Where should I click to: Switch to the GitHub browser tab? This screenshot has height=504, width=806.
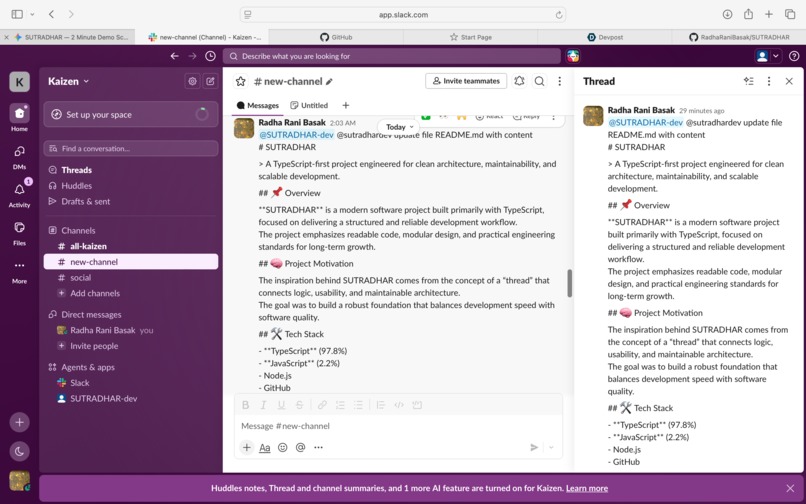pos(336,37)
